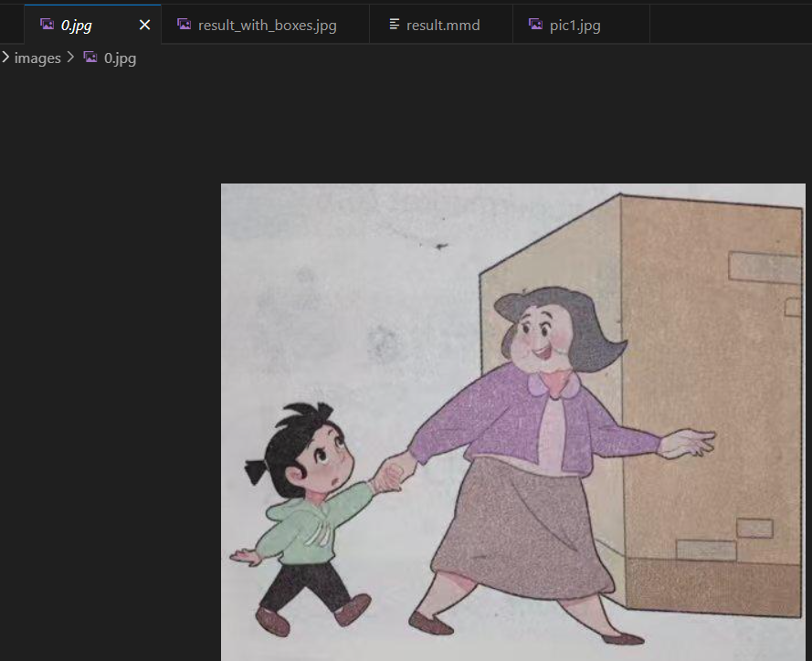Click the image icon on the pic1.jpg tab
The height and width of the screenshot is (661, 812).
536,24
